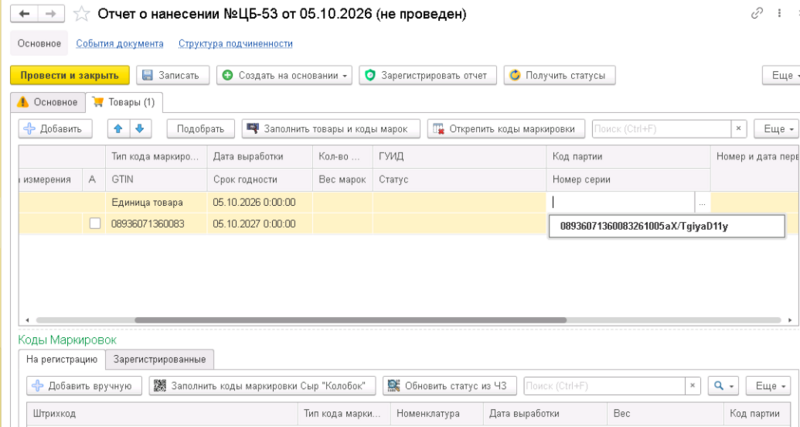Screen dimensions: 800x427
Task: Select 'Основное' in the navigation panel
Action: pyautogui.click(x=39, y=43)
